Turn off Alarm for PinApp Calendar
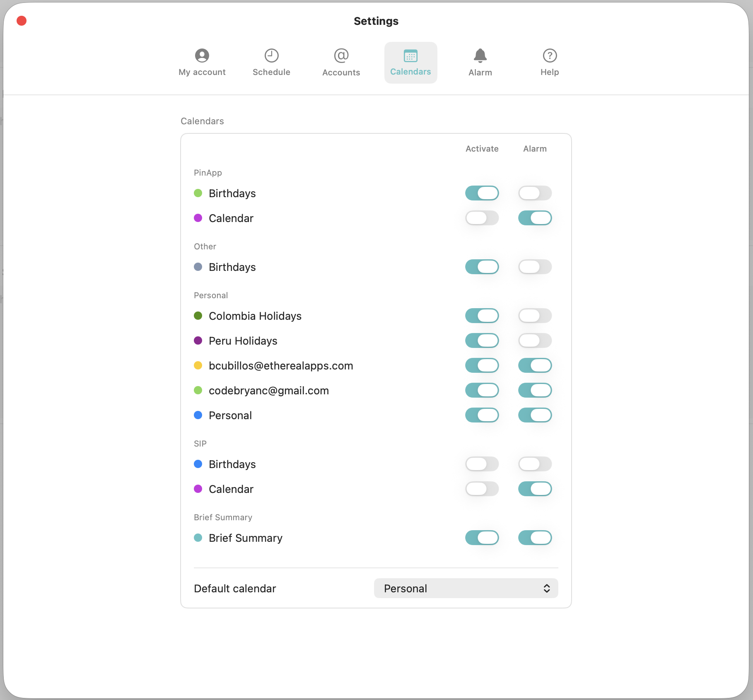This screenshot has height=700, width=753. (x=535, y=218)
